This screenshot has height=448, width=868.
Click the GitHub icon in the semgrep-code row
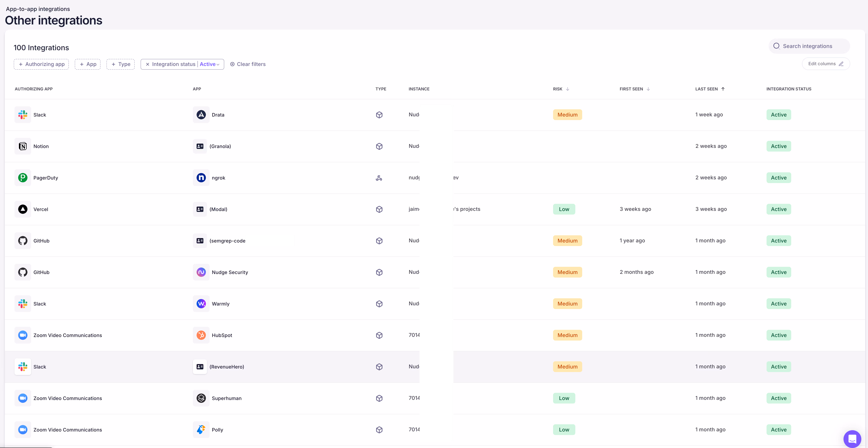(23, 241)
